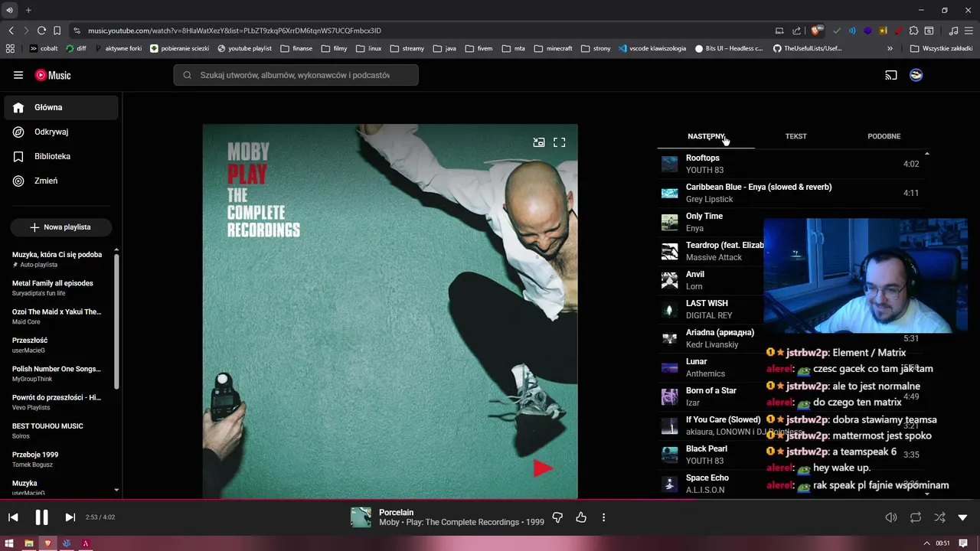The image size is (980, 551).
Task: Pause the current song
Action: click(x=41, y=517)
